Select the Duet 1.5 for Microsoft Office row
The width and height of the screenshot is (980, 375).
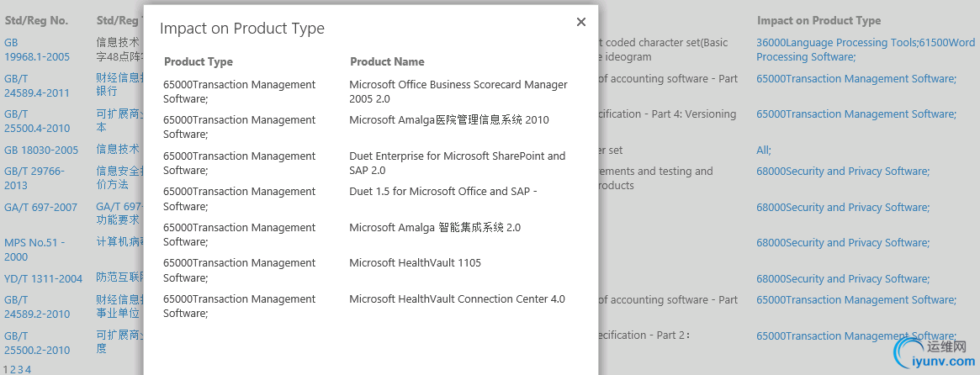click(442, 192)
